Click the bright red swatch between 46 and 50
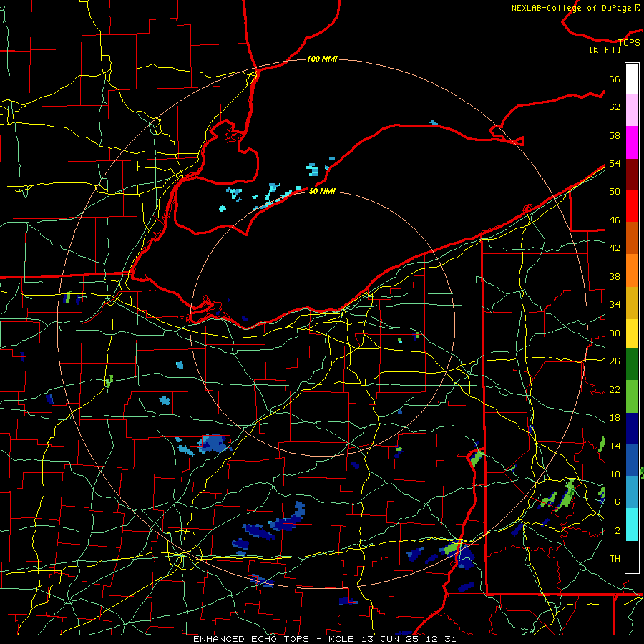644x644 pixels. click(x=632, y=206)
